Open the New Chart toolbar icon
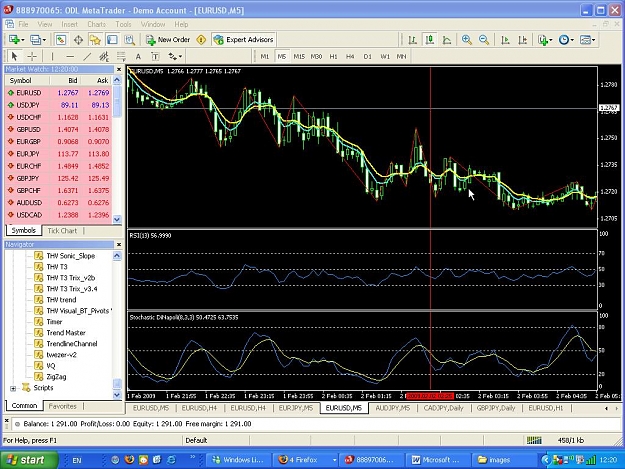This screenshot has height=469, width=625. 16,39
